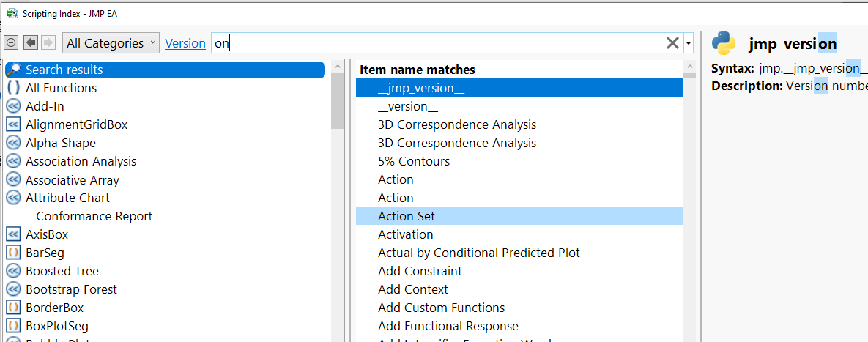868x342 pixels.
Task: Expand the search box options arrow
Action: (x=689, y=44)
